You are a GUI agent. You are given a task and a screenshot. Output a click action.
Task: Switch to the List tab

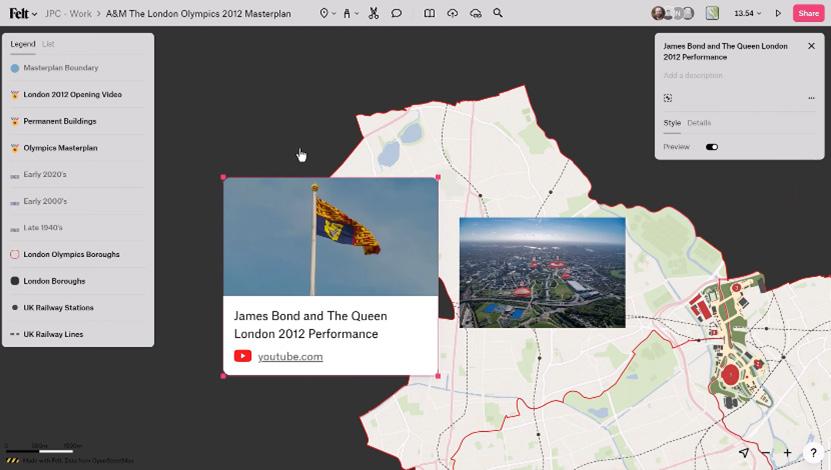[x=48, y=44]
